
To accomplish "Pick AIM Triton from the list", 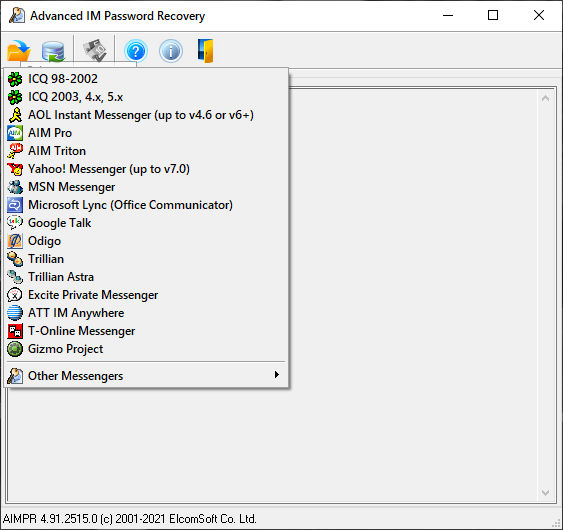I will tap(146, 151).
